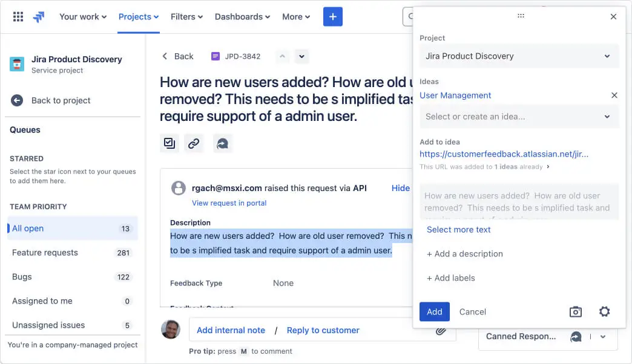Remove the User Management idea

coord(614,95)
